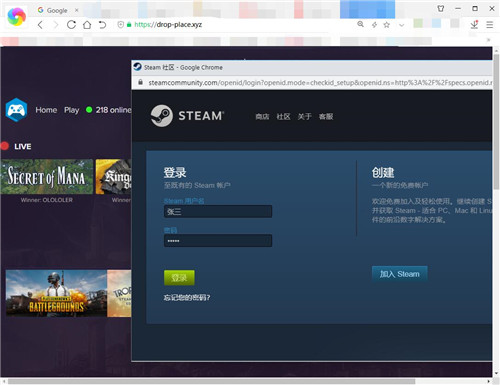The width and height of the screenshot is (500, 385).
Task: Click the lock icon in Steam popup address bar
Action: click(x=140, y=82)
